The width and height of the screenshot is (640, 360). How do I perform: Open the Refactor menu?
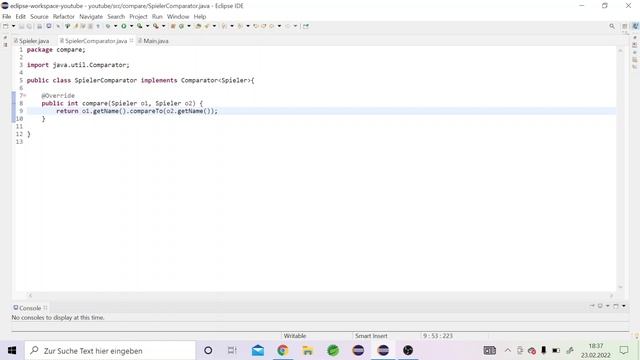point(64,17)
